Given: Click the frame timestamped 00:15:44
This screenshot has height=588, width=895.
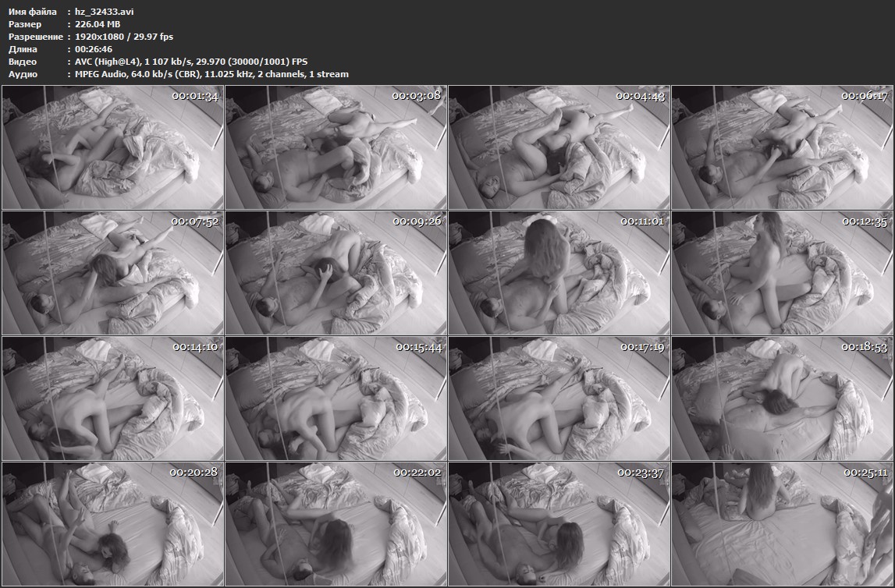Looking at the screenshot, I should tap(336, 398).
